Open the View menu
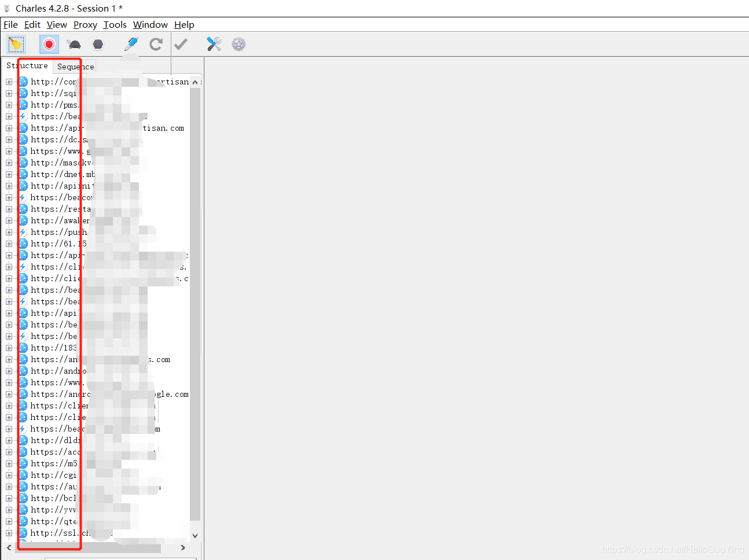Viewport: 749px width, 560px height. pos(57,24)
